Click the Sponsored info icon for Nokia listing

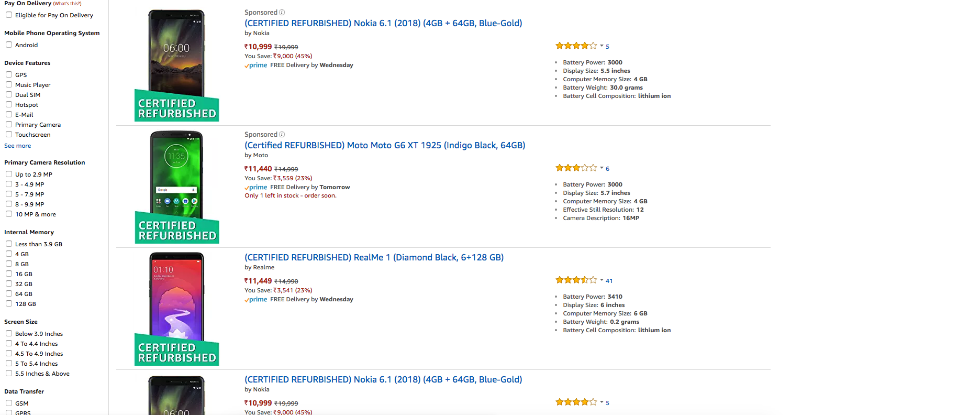(x=282, y=13)
